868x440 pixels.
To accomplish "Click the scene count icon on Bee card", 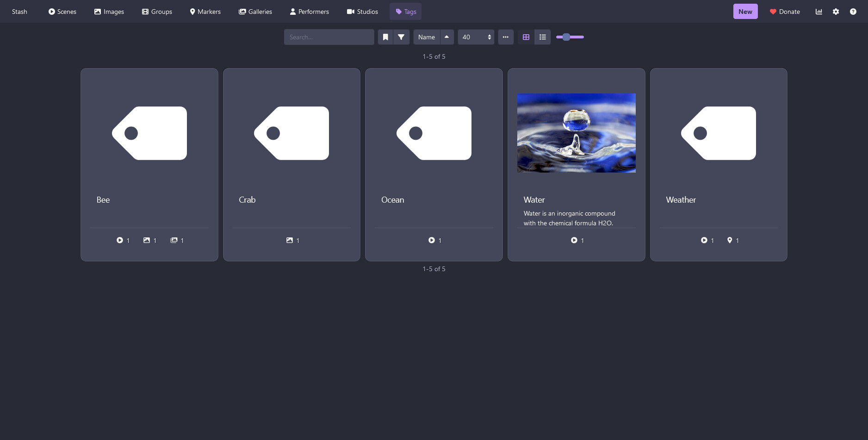I will point(120,240).
